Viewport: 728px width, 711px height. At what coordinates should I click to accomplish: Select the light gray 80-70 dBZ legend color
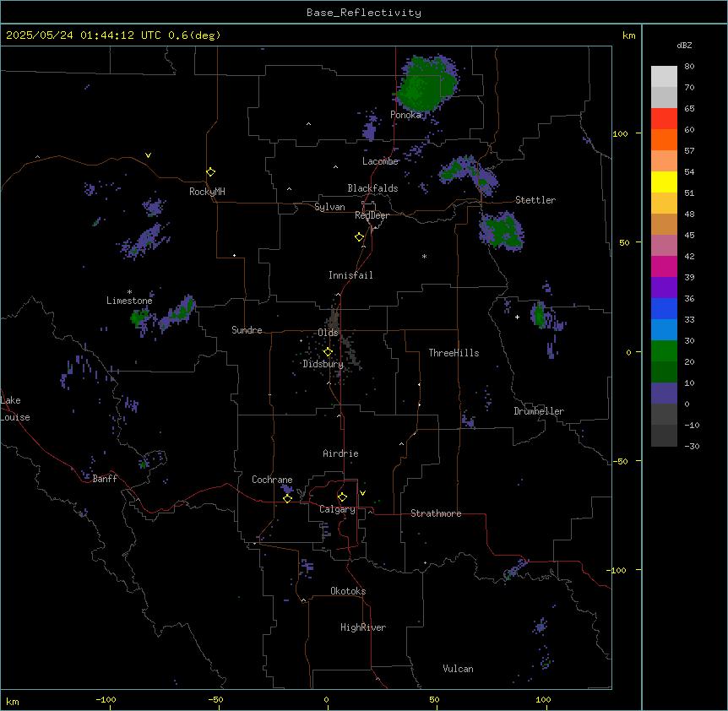664,77
